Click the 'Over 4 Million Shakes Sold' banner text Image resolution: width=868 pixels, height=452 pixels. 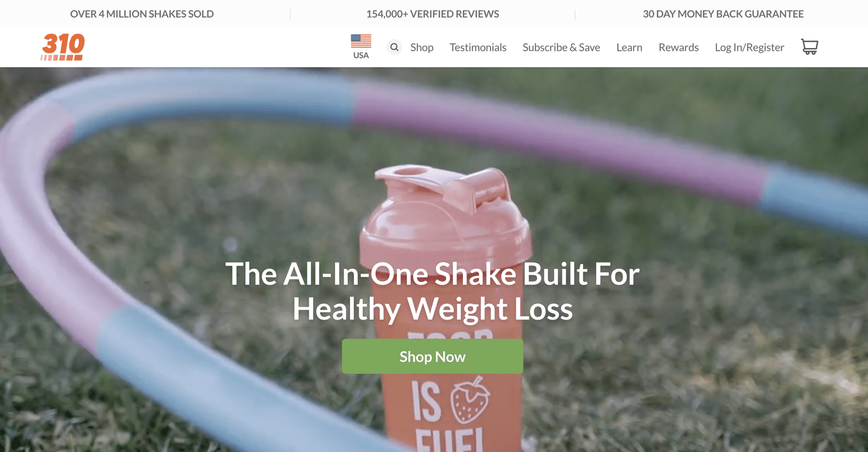tap(142, 14)
